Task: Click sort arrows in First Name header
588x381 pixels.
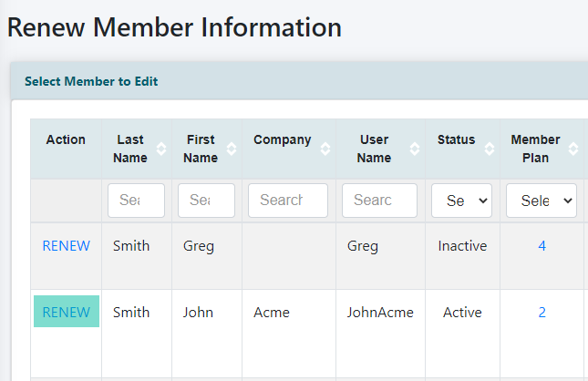Action: pyautogui.click(x=232, y=149)
